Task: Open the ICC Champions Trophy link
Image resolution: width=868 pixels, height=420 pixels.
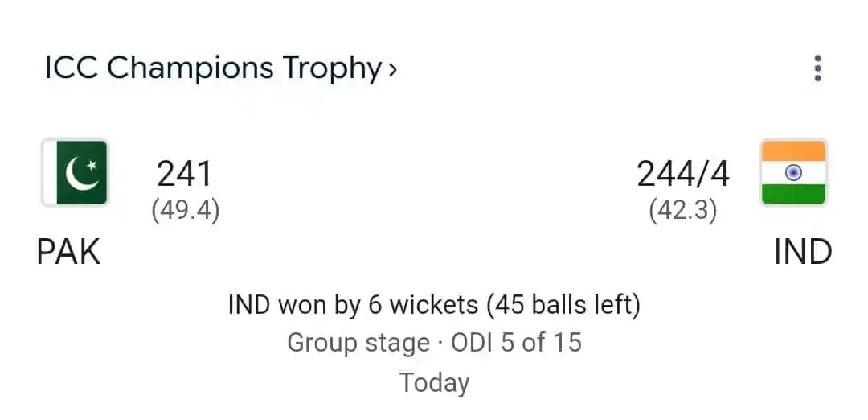Action: (221, 68)
